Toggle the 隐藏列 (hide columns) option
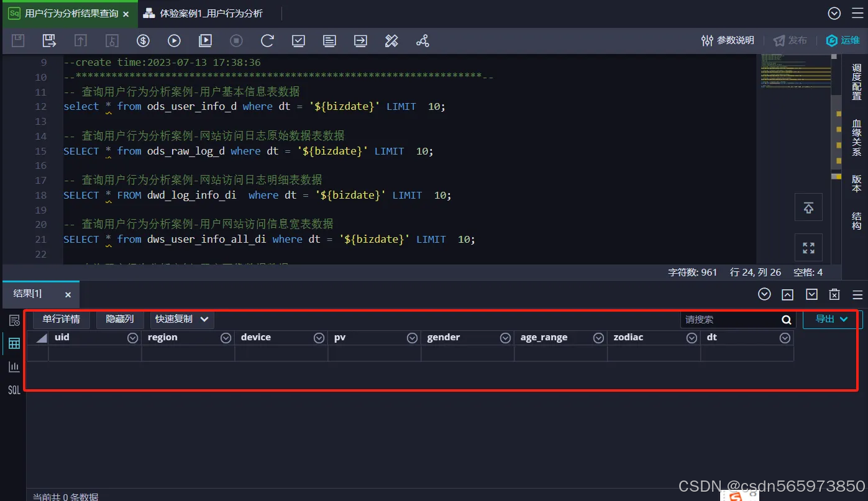 (119, 319)
